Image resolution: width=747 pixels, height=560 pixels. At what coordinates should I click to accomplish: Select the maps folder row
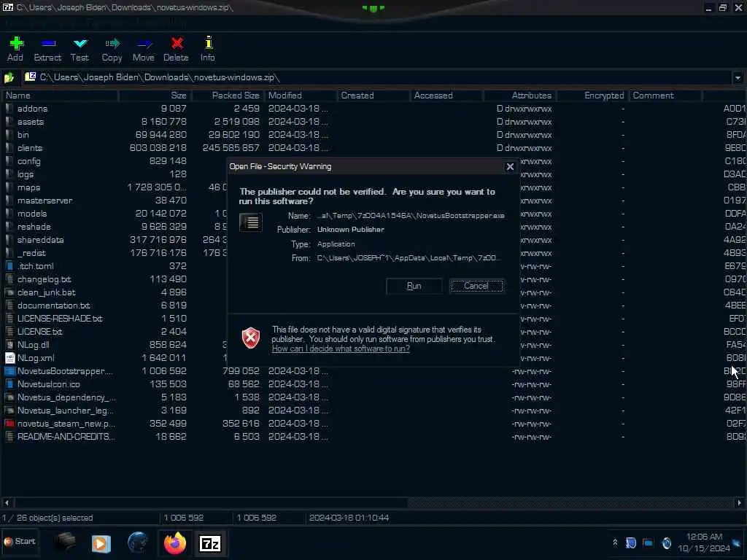(28, 187)
